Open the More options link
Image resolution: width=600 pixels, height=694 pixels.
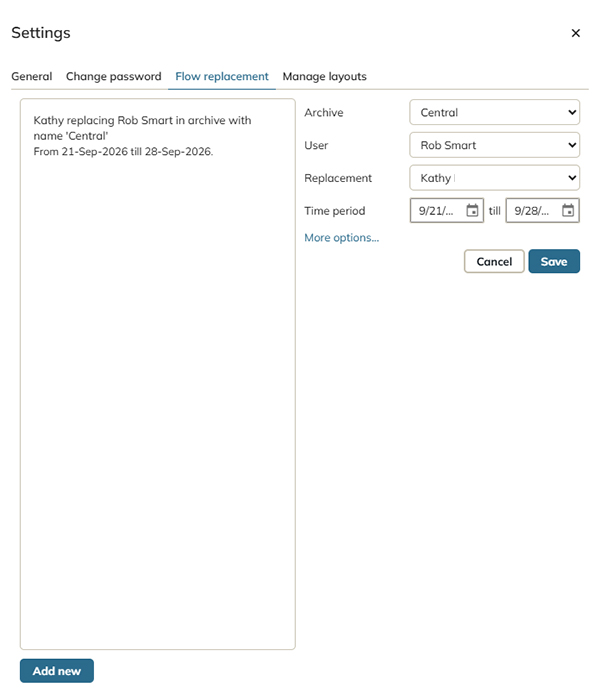[x=342, y=238]
